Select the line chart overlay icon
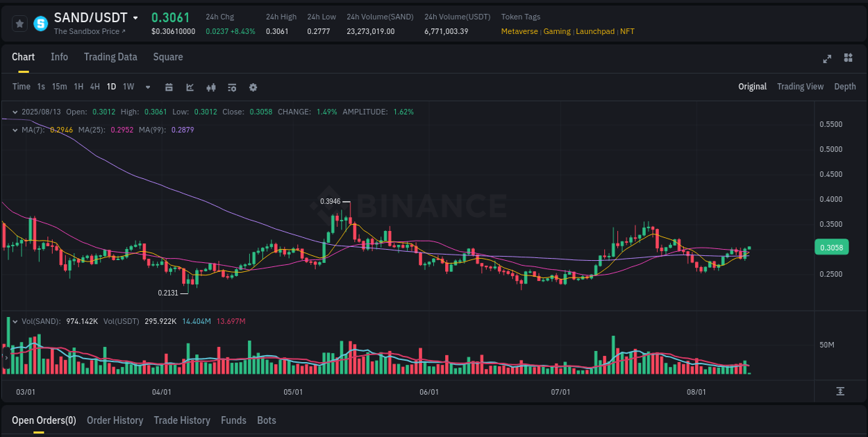 click(x=190, y=87)
